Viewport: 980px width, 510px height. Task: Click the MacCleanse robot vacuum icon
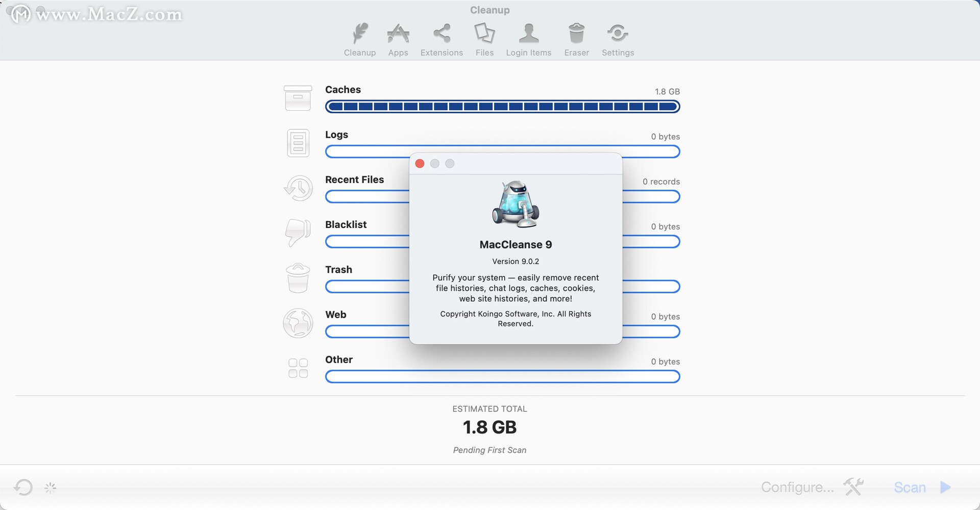click(516, 204)
